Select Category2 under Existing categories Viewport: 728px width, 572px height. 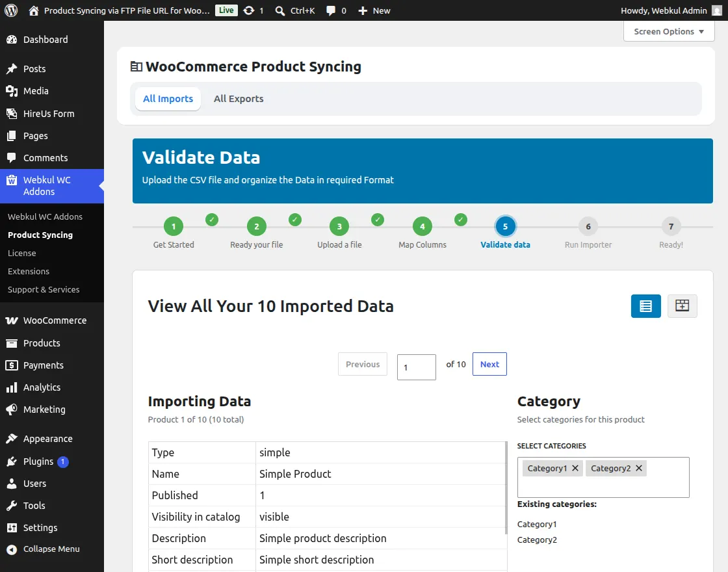[537, 540]
